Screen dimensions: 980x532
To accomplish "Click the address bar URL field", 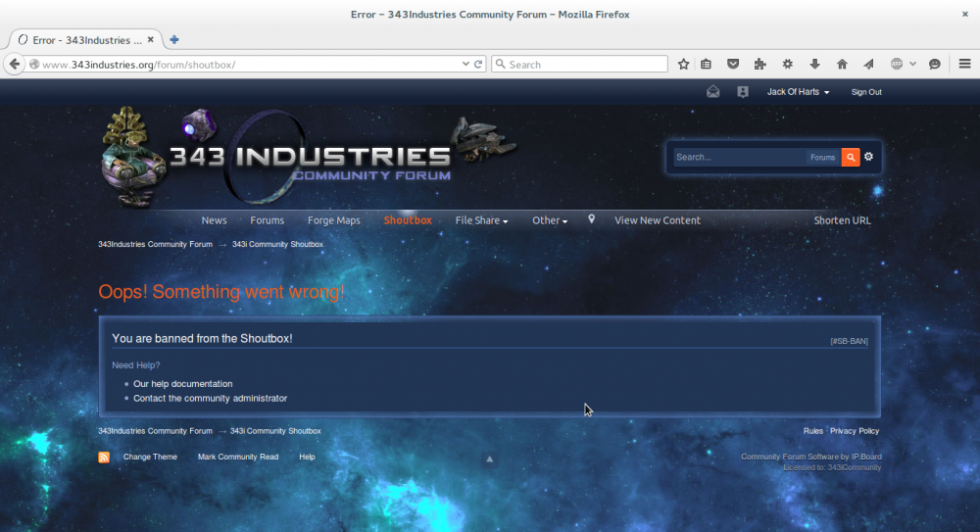I will (250, 64).
